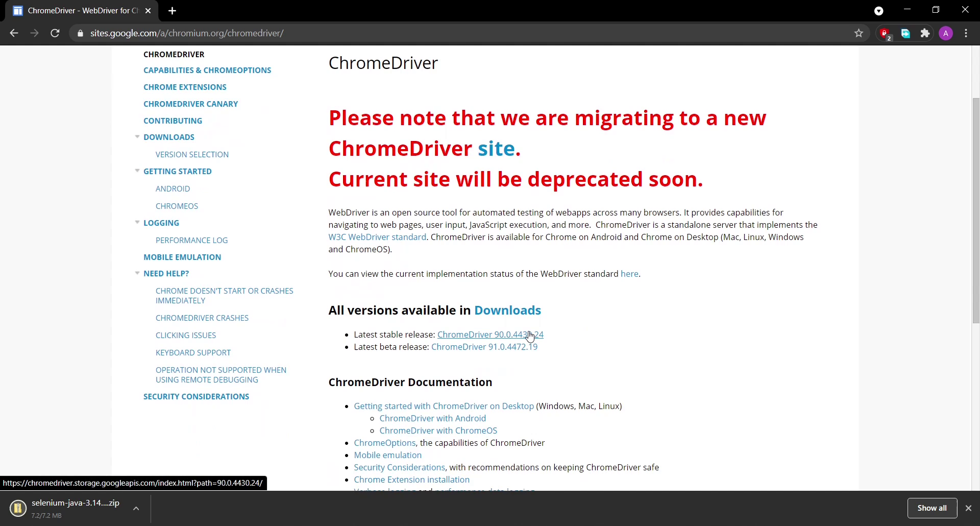This screenshot has width=980, height=526.
Task: Click the Getting Started sidebar heading
Action: coord(177,172)
